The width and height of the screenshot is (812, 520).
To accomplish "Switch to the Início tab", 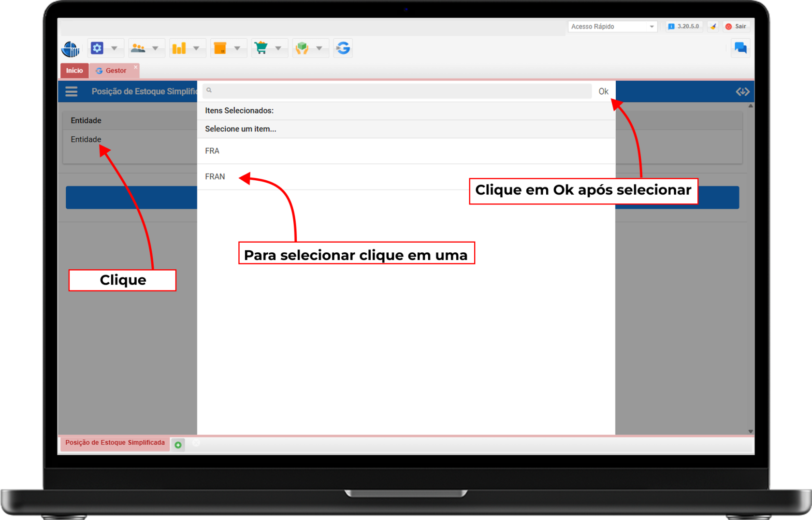I will click(x=74, y=71).
